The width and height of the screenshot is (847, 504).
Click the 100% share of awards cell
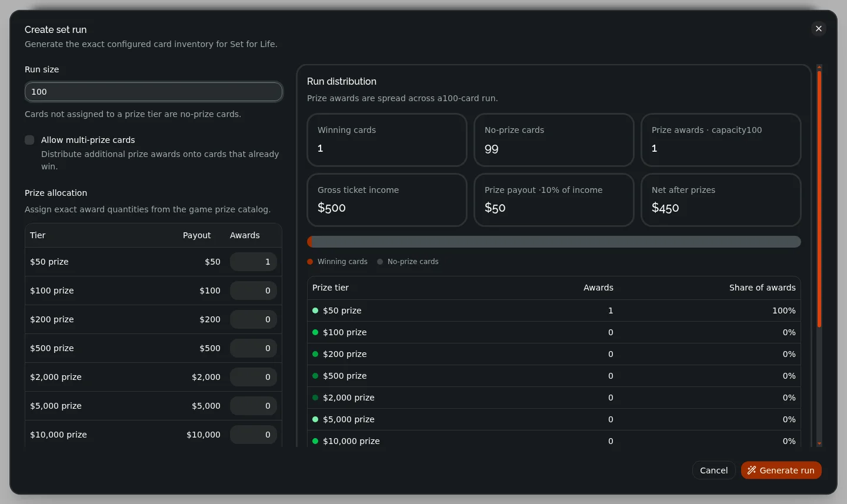[783, 311]
